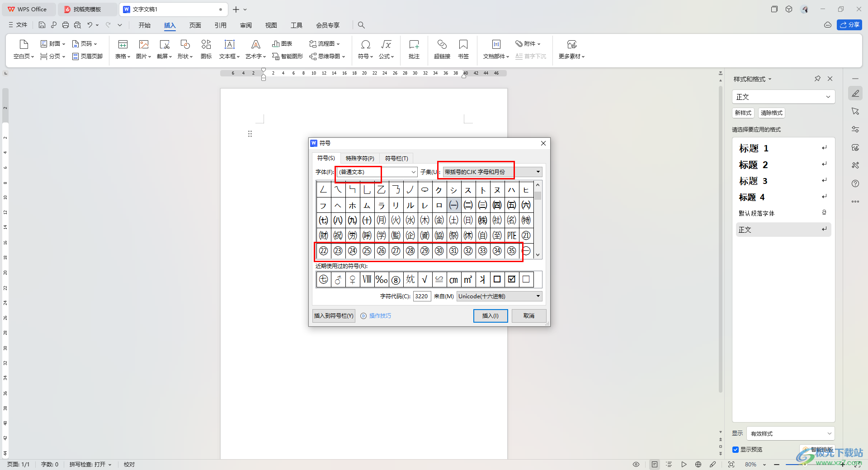868x470 pixels.
Task: Apply the 标题 3 heading style
Action: pyautogui.click(x=783, y=181)
